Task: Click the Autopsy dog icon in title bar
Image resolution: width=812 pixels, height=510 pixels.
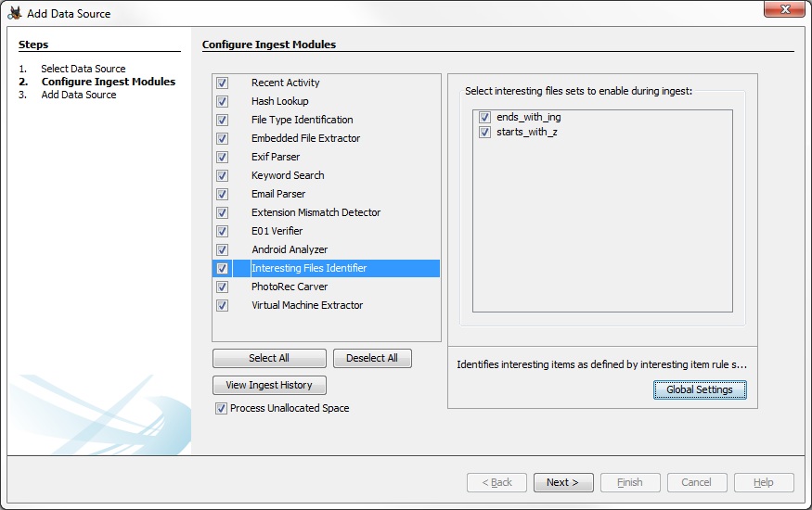Action: (x=14, y=13)
